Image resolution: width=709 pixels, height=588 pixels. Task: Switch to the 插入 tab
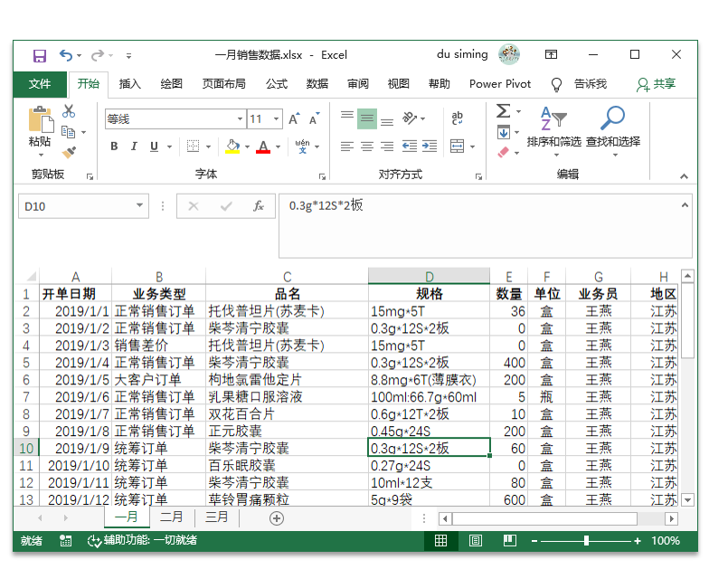pyautogui.click(x=130, y=84)
